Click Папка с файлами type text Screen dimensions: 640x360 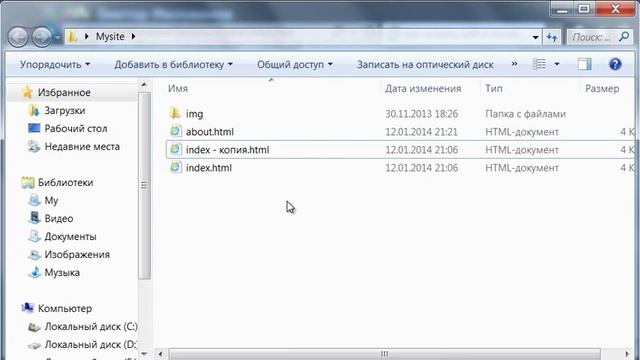525,113
